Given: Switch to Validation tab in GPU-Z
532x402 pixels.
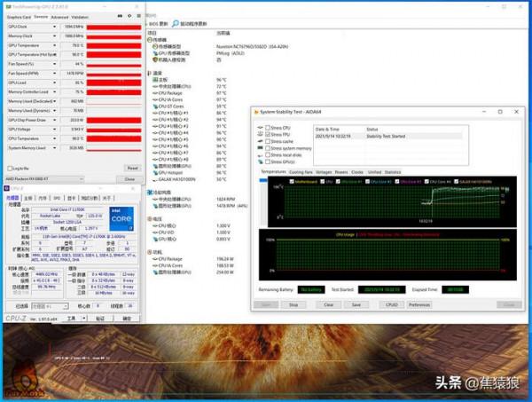Looking at the screenshot, I should tap(80, 17).
